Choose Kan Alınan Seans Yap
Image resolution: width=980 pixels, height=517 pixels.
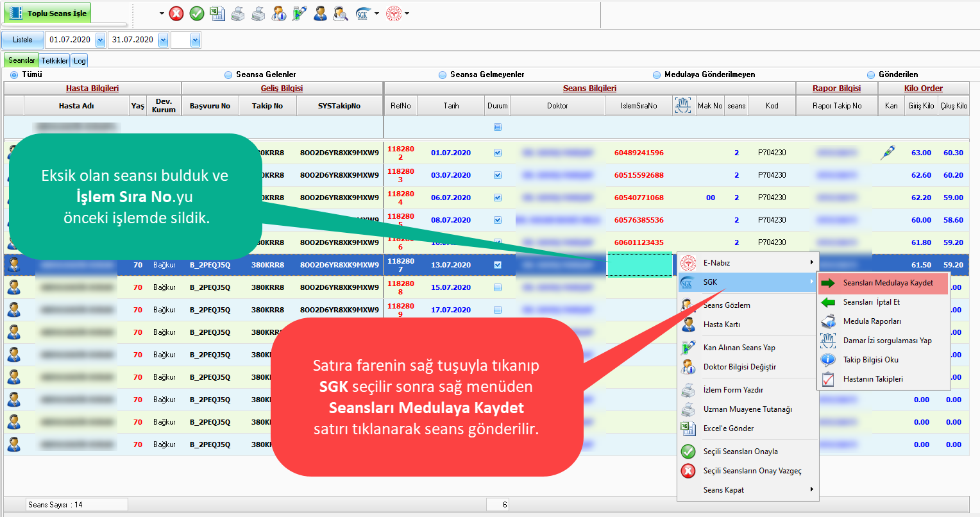[748, 348]
